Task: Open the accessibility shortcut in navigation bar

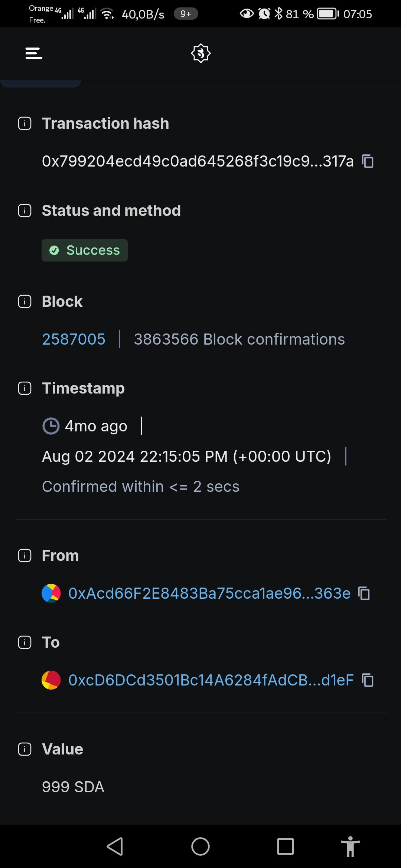Action: click(x=350, y=846)
